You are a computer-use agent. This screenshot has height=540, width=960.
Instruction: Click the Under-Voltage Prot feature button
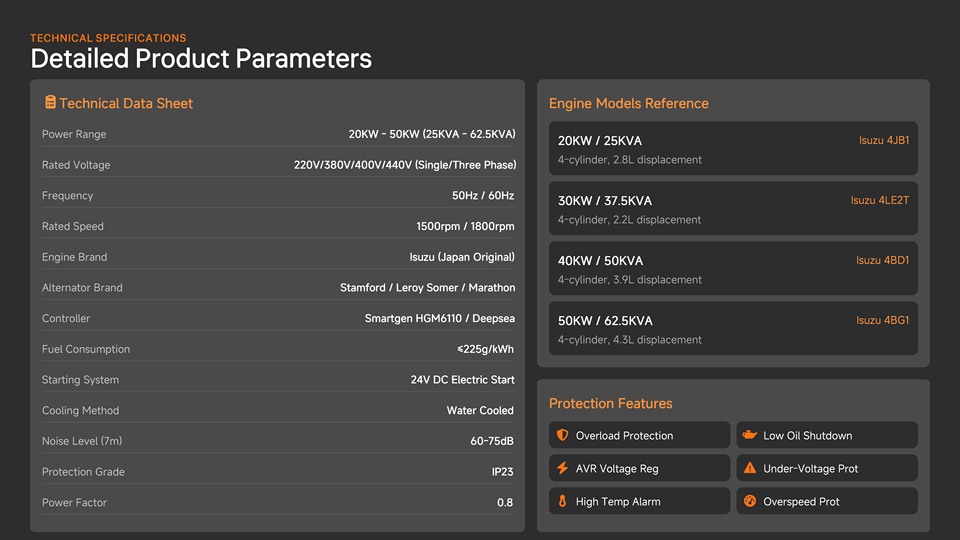(x=827, y=468)
